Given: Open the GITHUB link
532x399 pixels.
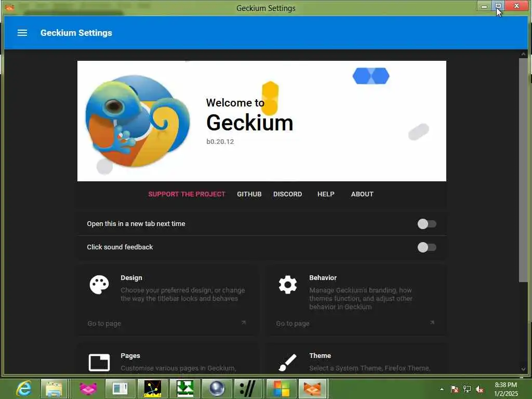Looking at the screenshot, I should (249, 194).
